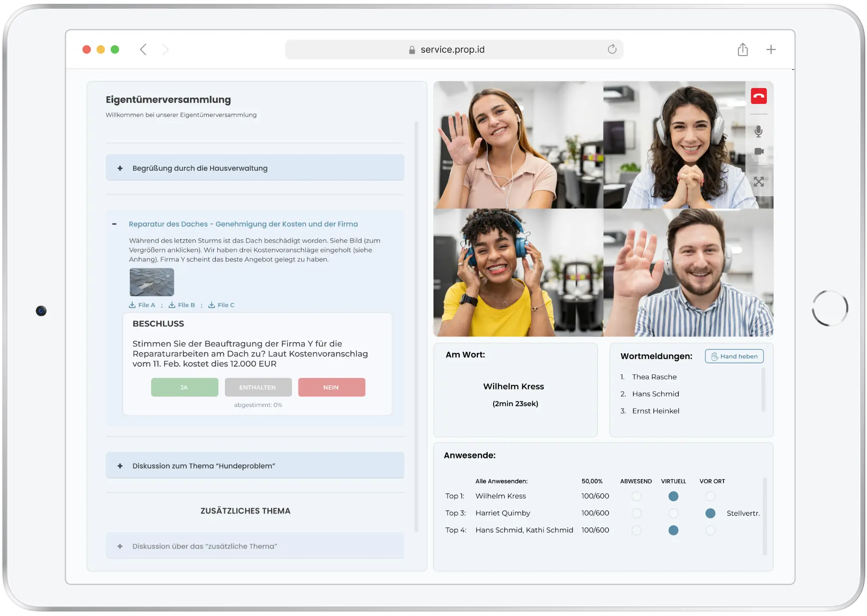Download File C attachment
Image resolution: width=867 pixels, height=616 pixels.
[x=221, y=305]
